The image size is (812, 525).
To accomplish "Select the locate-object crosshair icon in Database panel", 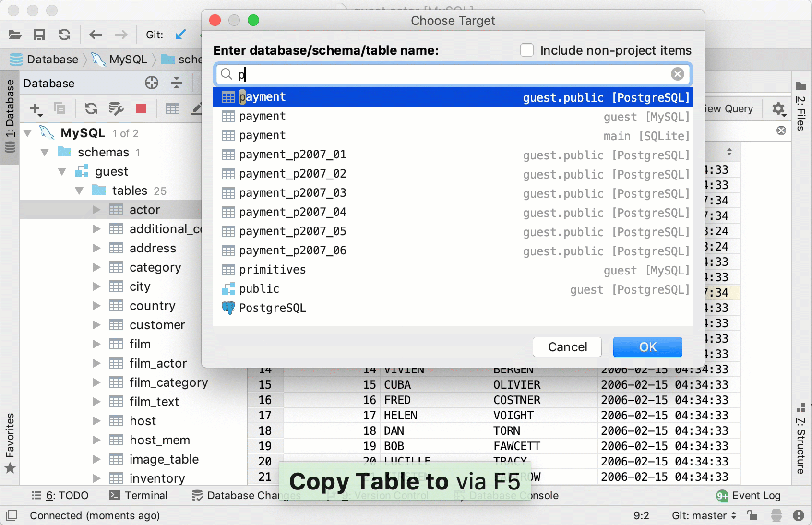I will [x=152, y=83].
